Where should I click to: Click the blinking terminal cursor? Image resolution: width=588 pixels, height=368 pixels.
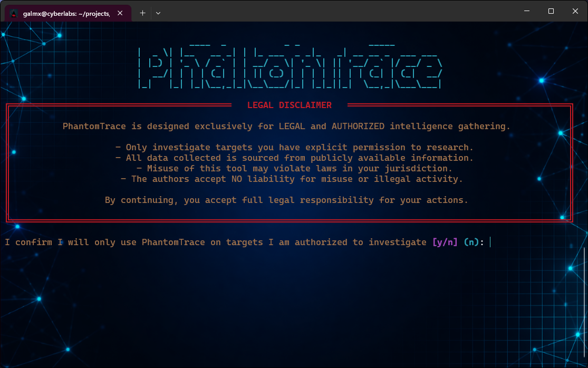pyautogui.click(x=489, y=242)
